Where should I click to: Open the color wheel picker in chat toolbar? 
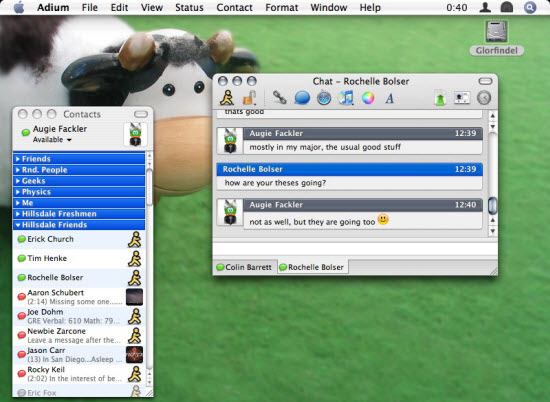368,98
